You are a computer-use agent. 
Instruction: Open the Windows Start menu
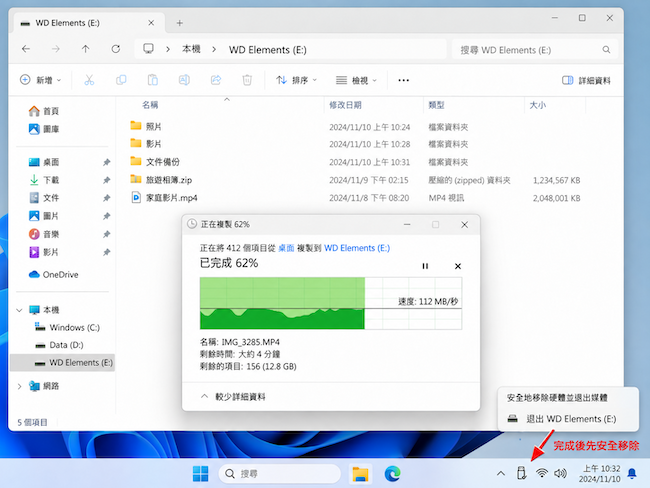201,473
